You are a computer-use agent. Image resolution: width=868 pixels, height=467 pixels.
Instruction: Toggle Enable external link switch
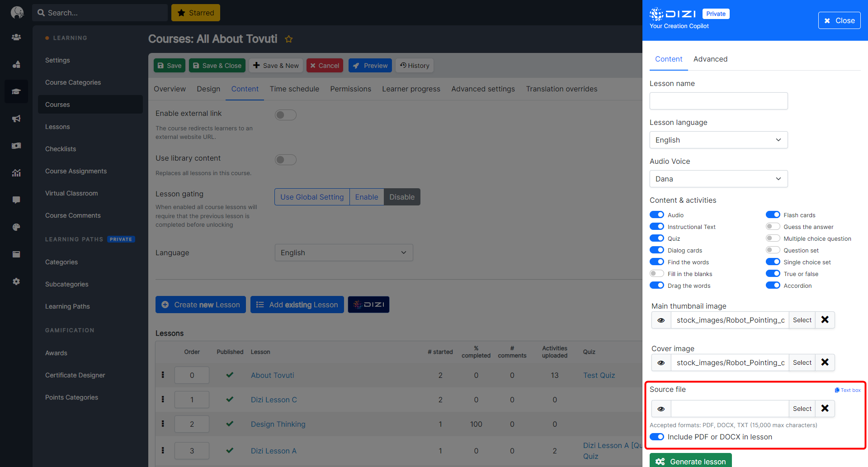(286, 115)
